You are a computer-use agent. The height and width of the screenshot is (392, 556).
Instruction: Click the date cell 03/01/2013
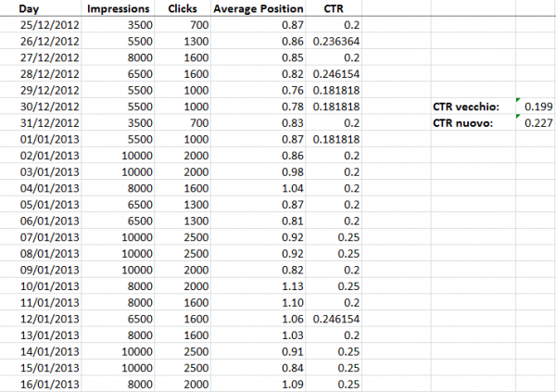coord(41,171)
